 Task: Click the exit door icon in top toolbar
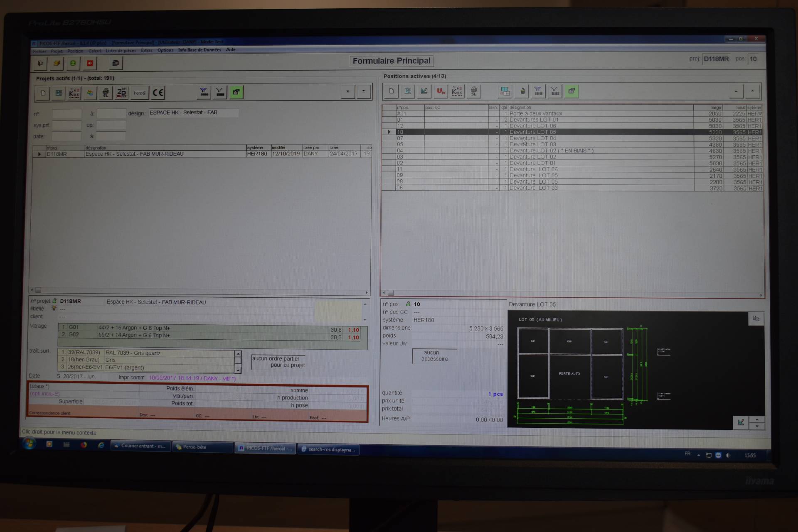(40, 63)
